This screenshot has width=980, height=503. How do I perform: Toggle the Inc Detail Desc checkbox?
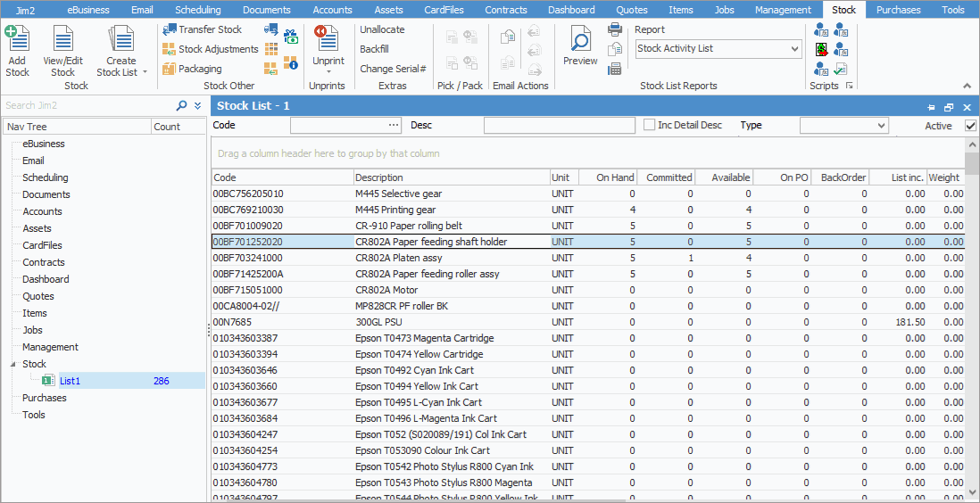coord(650,126)
